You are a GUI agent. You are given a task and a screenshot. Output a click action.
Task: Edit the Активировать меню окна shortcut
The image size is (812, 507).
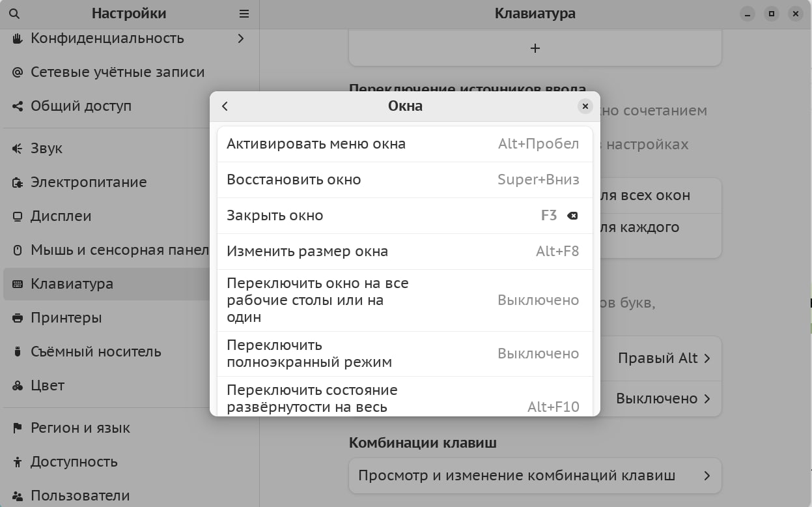tap(404, 144)
